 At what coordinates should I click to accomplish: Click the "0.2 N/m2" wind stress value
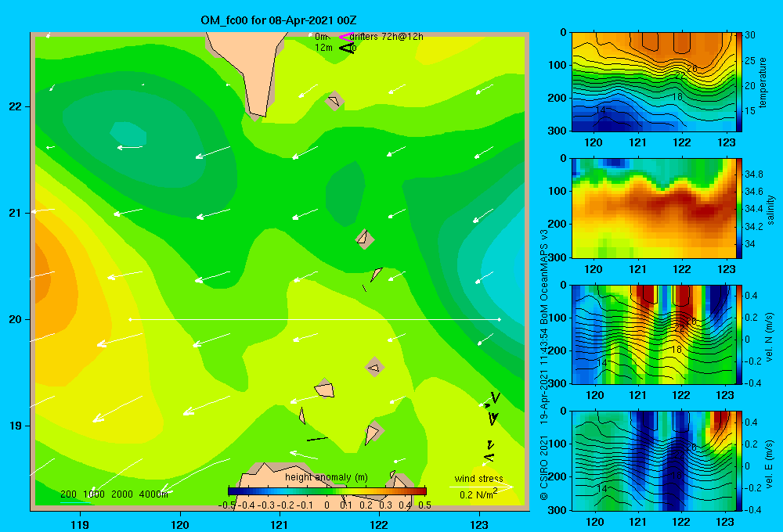pyautogui.click(x=478, y=494)
